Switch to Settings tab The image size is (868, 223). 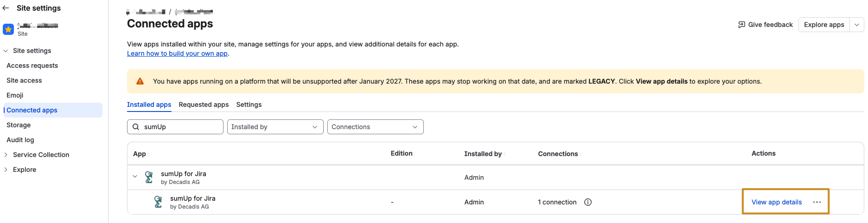[x=249, y=105]
